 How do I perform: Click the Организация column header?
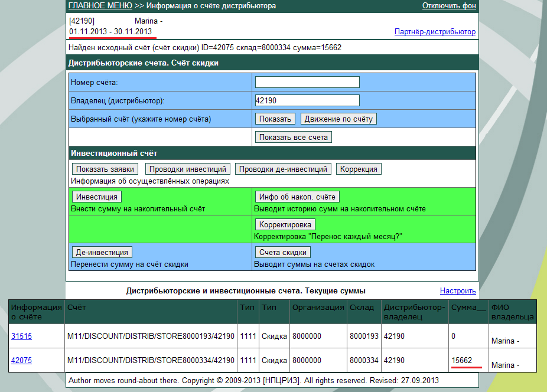318,312
